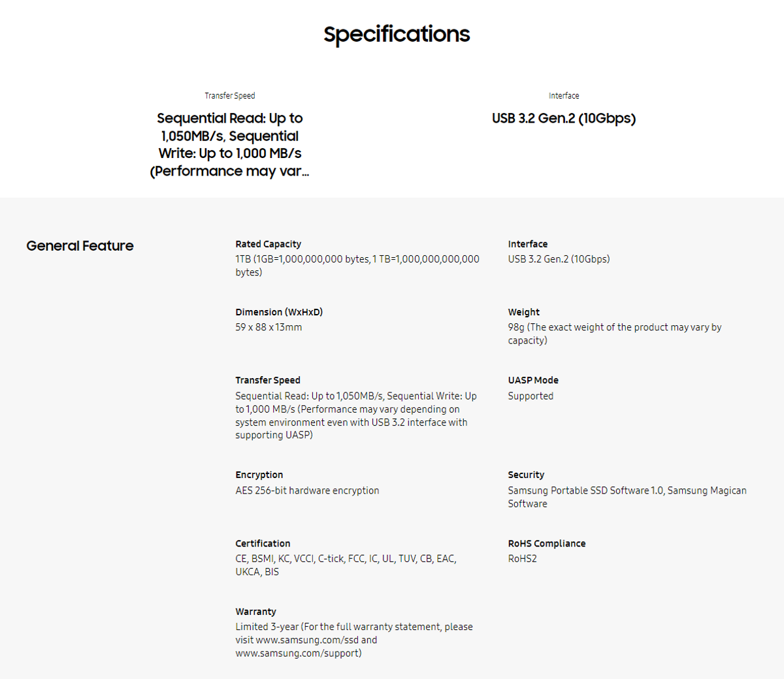Click the Supported value under UASP Mode
This screenshot has height=679, width=784.
(x=531, y=396)
